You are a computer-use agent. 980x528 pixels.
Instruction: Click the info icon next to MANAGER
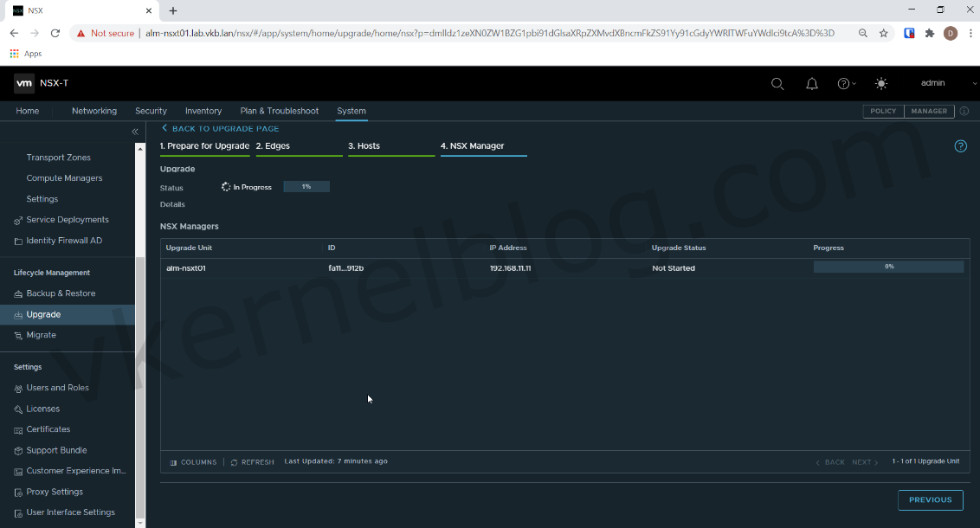[964, 111]
